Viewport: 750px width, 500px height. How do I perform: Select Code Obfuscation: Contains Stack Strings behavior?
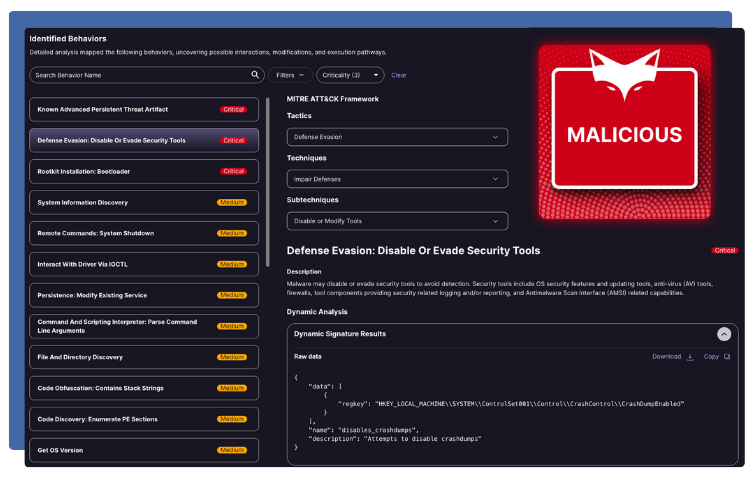[143, 388]
